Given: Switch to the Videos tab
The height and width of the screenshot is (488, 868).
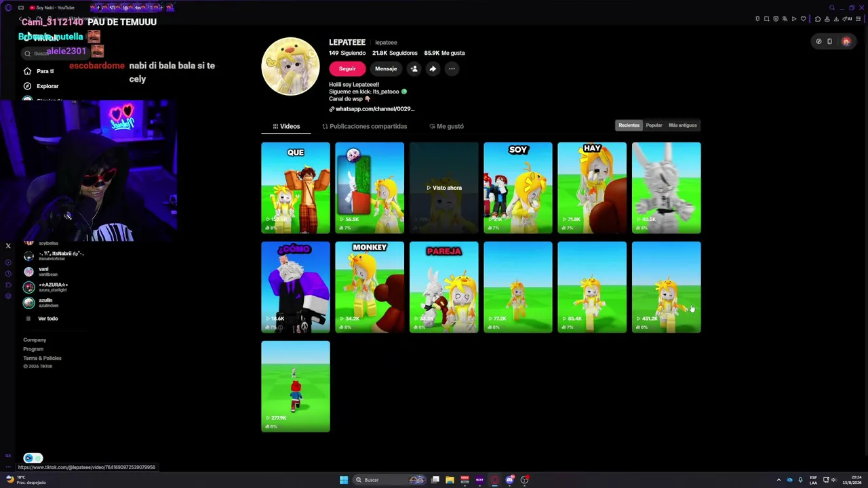Looking at the screenshot, I should point(286,126).
